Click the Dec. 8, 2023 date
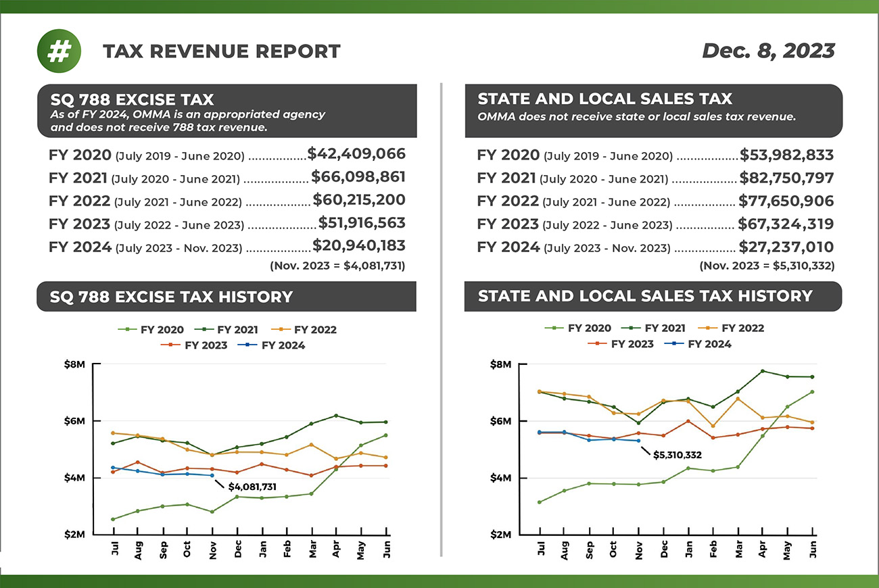Screen dimensions: 879x588 [768, 51]
